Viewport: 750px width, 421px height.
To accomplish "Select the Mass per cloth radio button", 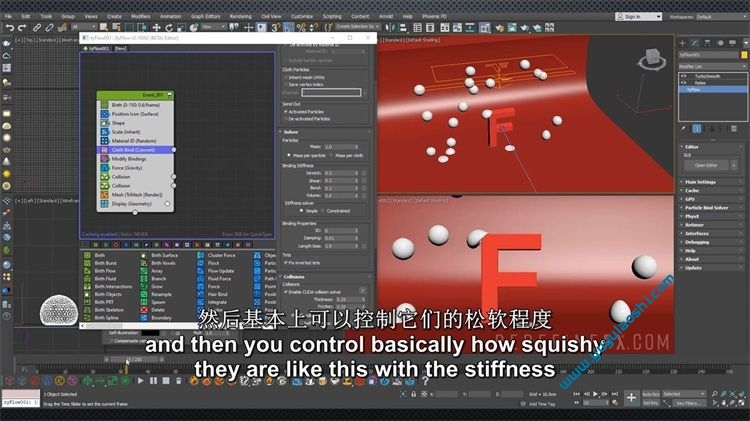I will coord(331,155).
